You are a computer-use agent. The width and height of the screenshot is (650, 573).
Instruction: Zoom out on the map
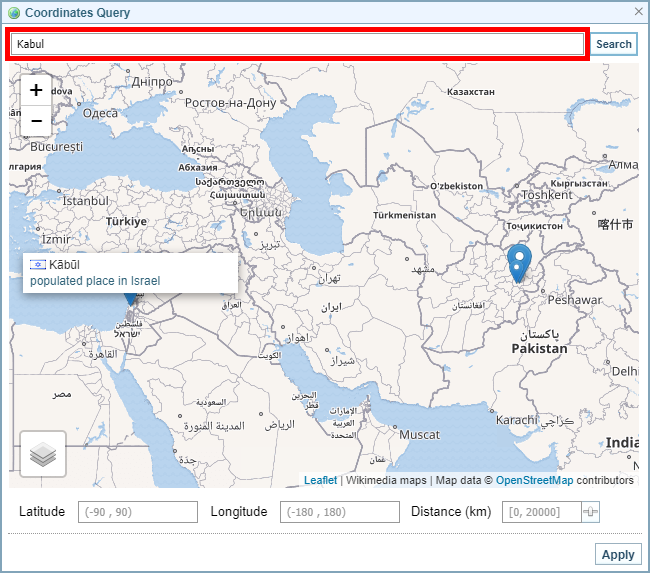pos(36,121)
